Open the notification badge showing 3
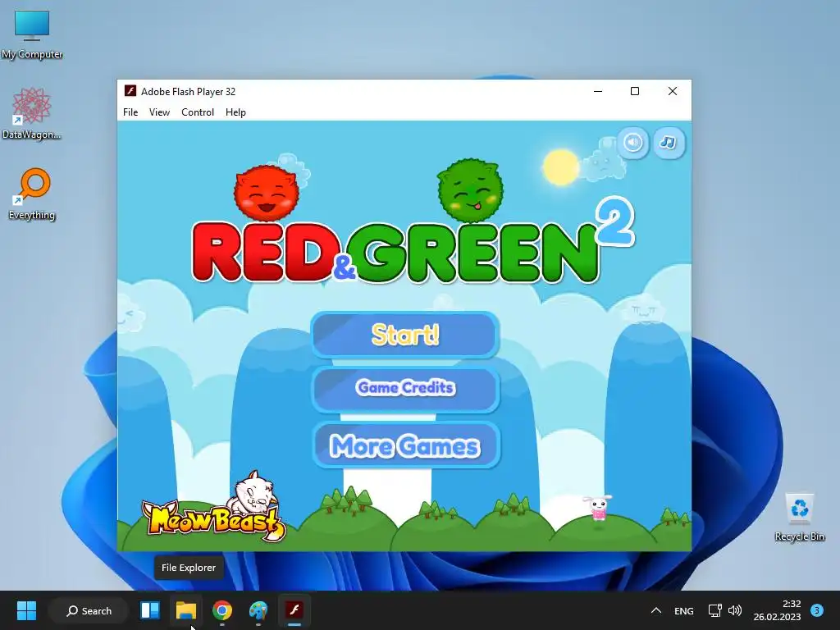 817,610
